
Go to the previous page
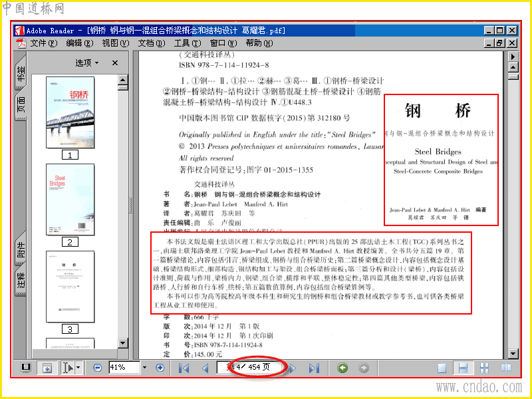click(205, 368)
